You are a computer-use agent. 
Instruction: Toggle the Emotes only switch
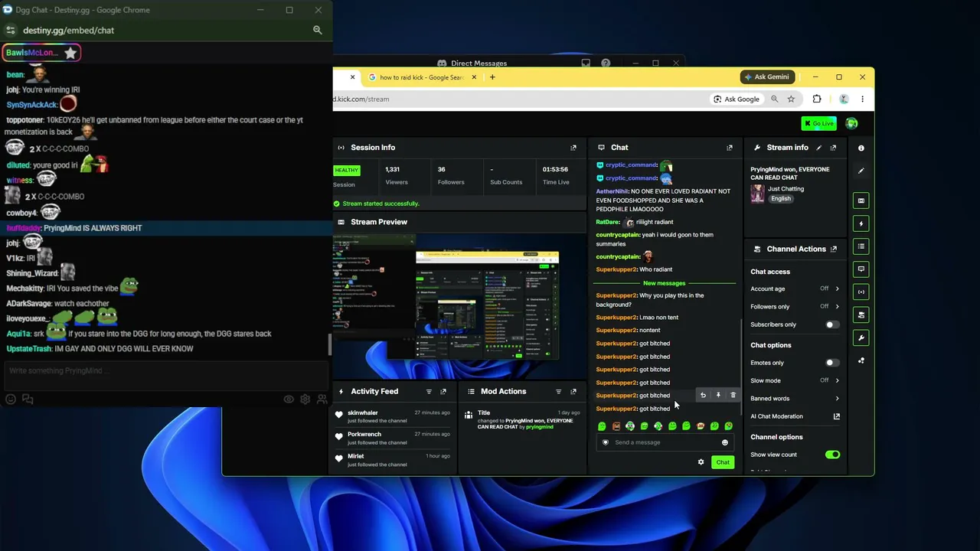click(x=832, y=363)
